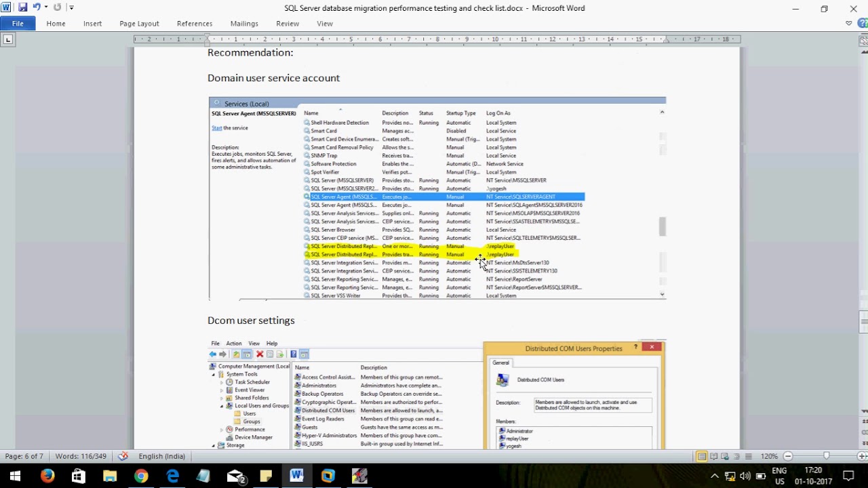Open Microsoft Store from the taskbar

78,476
